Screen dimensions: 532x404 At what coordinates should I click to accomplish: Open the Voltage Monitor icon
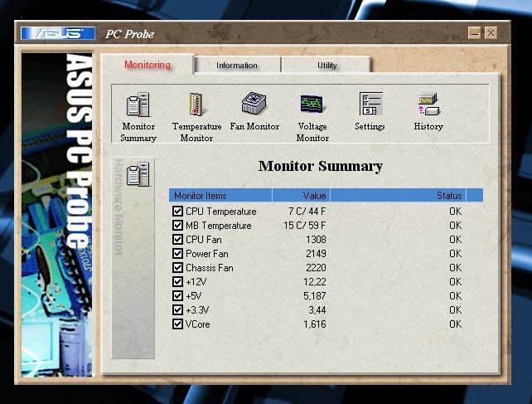[312, 104]
